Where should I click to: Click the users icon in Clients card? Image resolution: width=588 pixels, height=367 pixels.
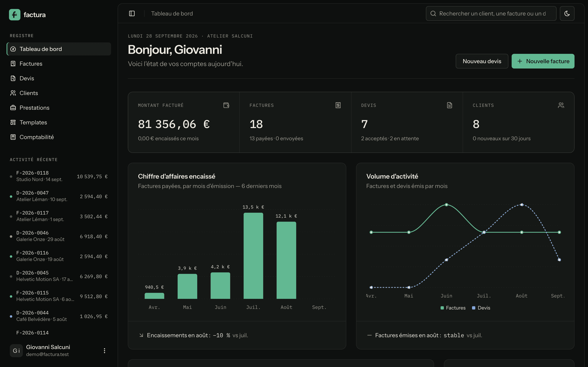pos(561,105)
